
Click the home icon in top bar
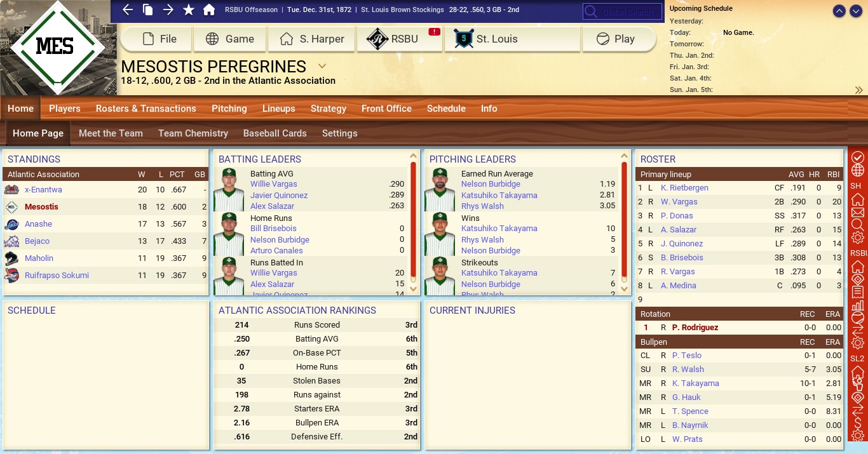click(208, 10)
